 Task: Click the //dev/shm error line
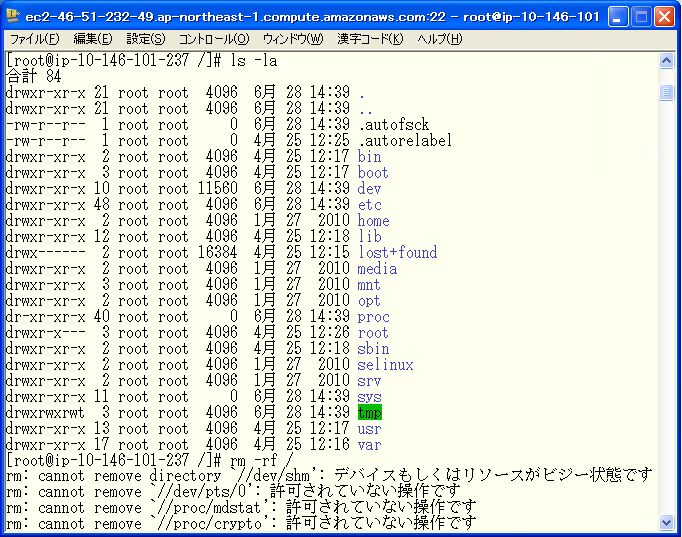329,476
